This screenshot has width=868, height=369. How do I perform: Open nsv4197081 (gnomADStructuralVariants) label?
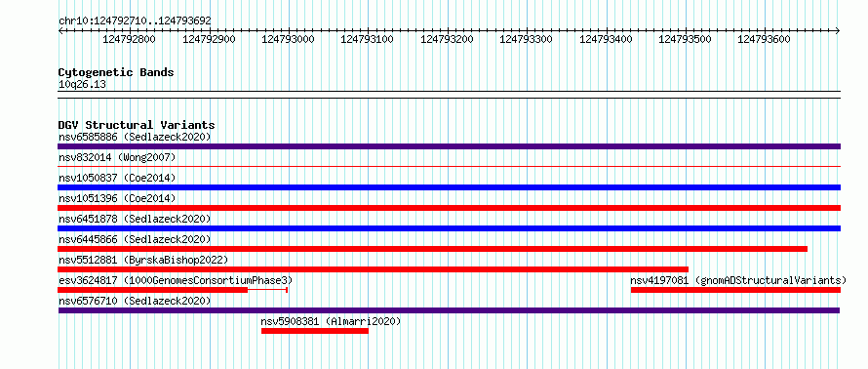(738, 280)
